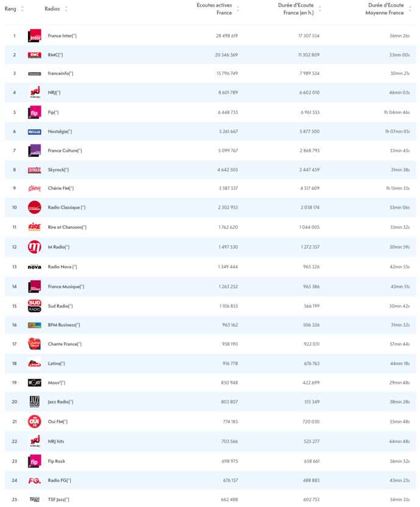Open the Fip station via its logo
The height and width of the screenshot is (507, 420).
click(34, 112)
